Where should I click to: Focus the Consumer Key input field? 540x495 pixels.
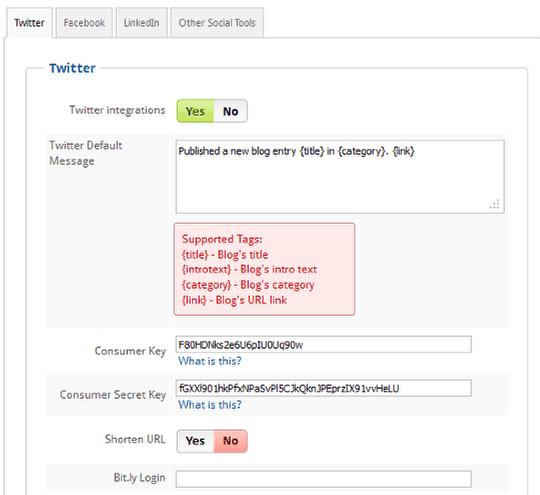(323, 344)
